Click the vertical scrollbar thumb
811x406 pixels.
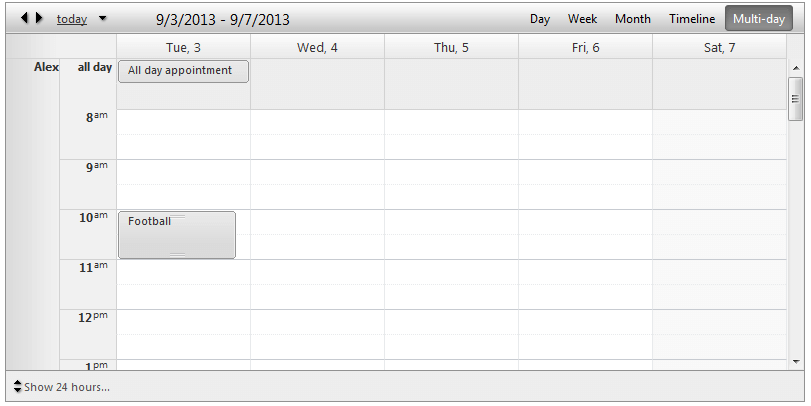click(796, 98)
